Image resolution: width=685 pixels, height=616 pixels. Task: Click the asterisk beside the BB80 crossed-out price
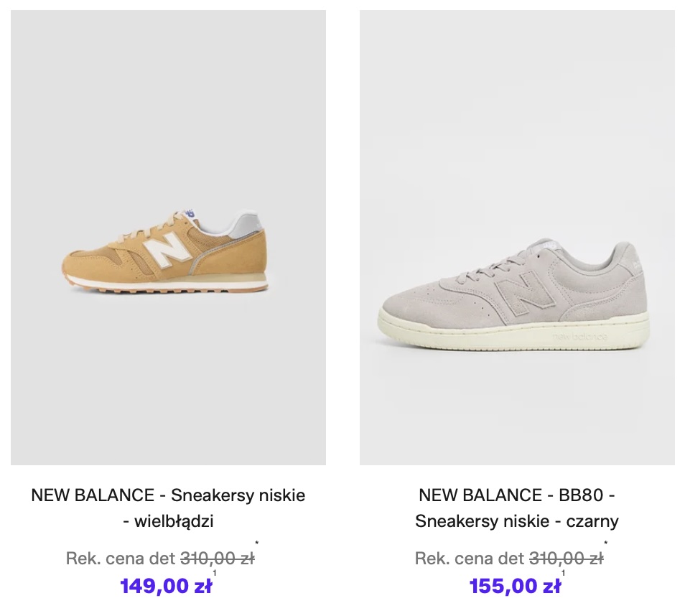606,543
